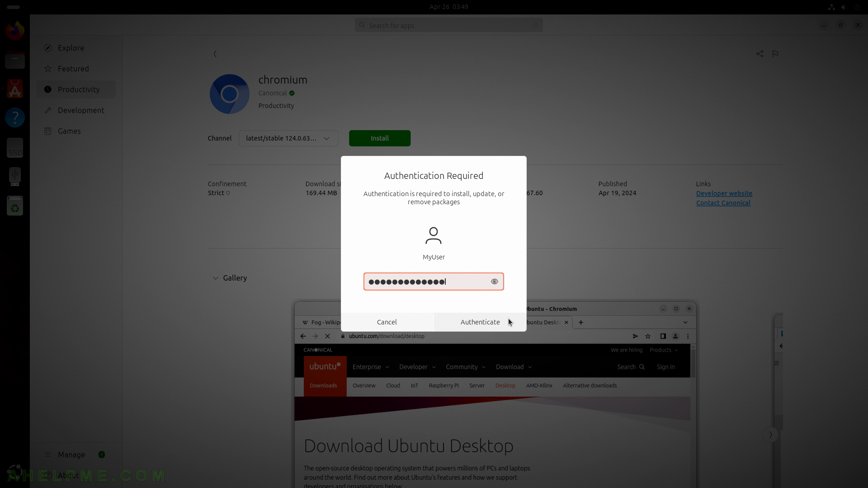Click the search magnifier icon
This screenshot has width=868, height=488.
tap(362, 25)
